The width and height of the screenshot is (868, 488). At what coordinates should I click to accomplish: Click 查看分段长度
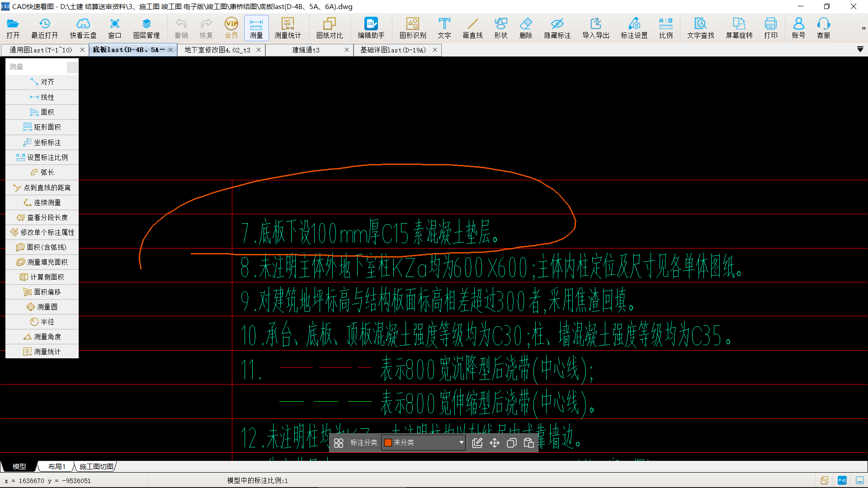(x=42, y=217)
